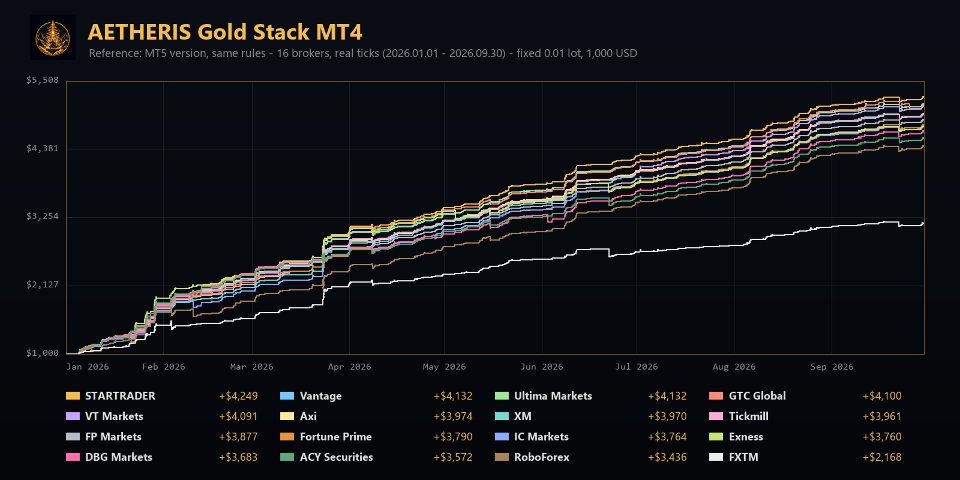The image size is (960, 480).
Task: Click the +$3,683 DBG Markets profit value
Action: pyautogui.click(x=238, y=457)
